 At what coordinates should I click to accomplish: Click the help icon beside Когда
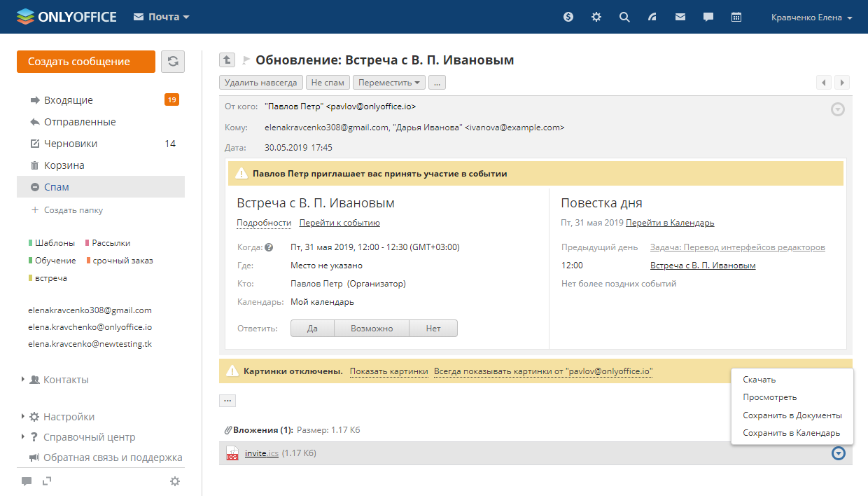click(269, 247)
